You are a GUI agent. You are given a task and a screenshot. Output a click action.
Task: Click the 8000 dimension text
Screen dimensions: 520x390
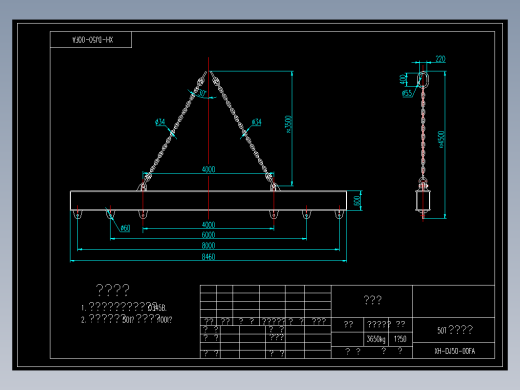208,246
